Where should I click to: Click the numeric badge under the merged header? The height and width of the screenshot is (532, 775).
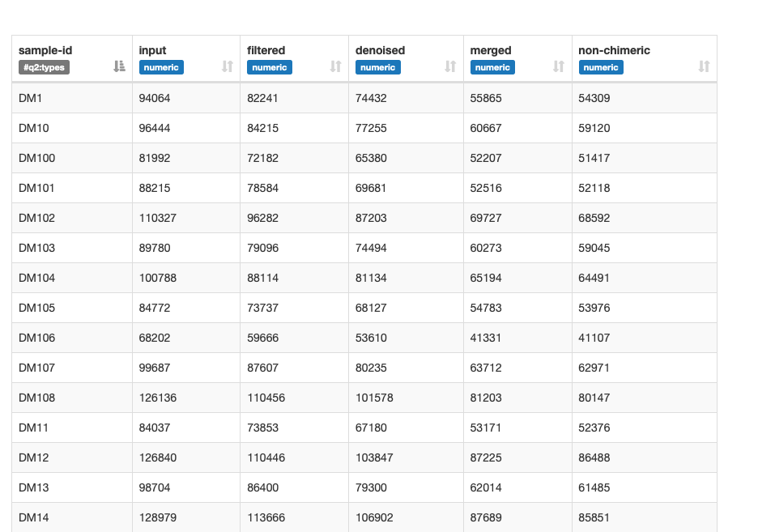tap(492, 67)
